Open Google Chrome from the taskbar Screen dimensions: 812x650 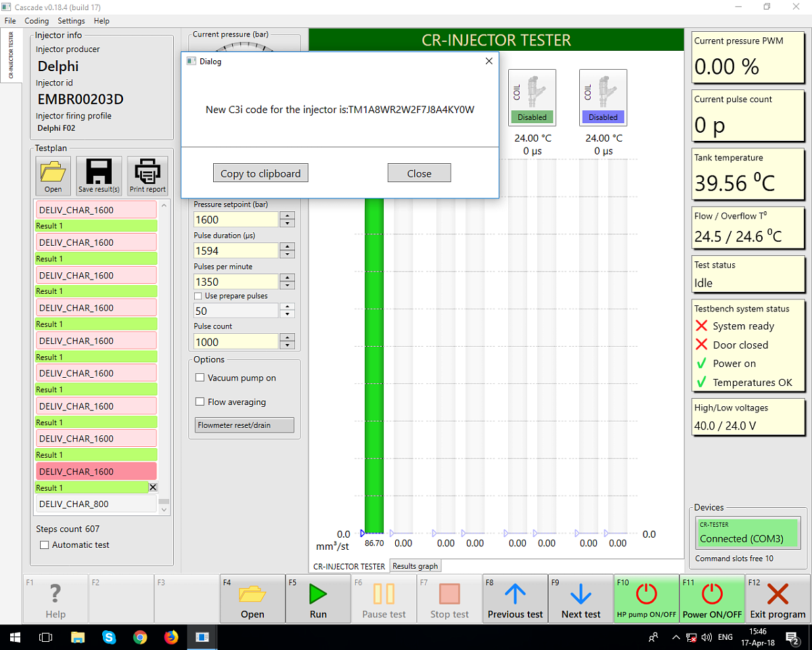(140, 637)
